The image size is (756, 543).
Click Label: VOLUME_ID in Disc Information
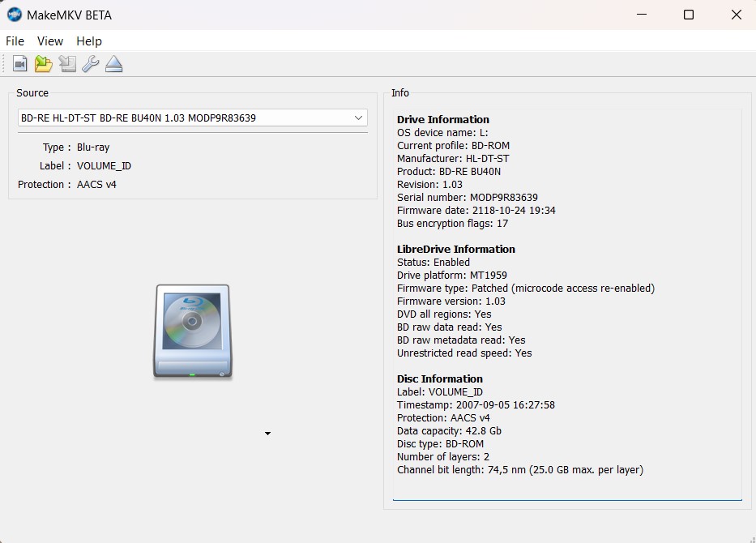(x=440, y=392)
